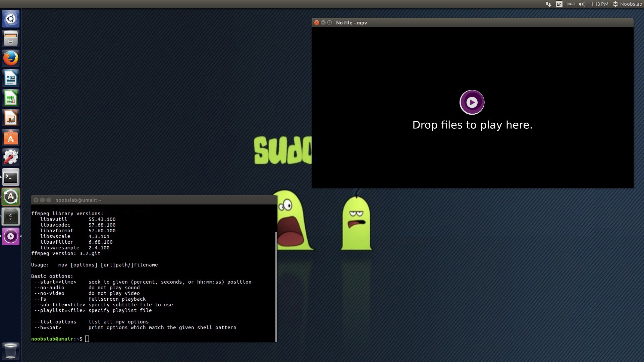This screenshot has height=362, width=644.
Task: Open the Files manager from launcher
Action: [x=11, y=39]
